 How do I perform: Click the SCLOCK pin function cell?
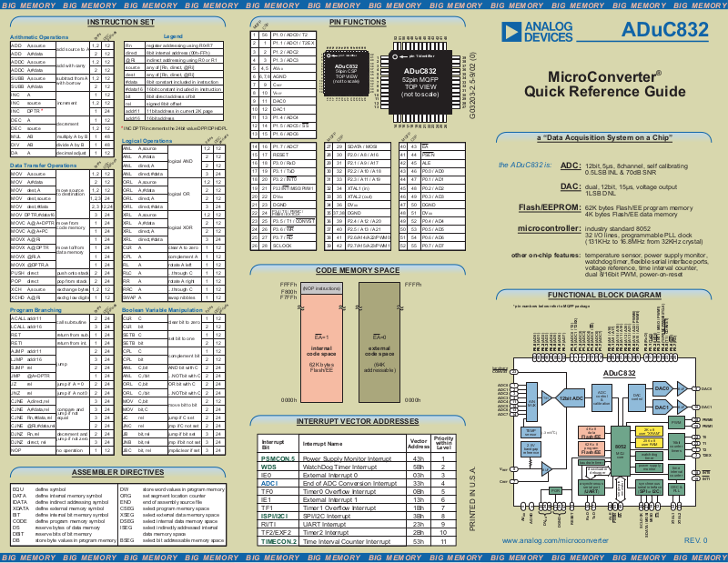(x=293, y=246)
